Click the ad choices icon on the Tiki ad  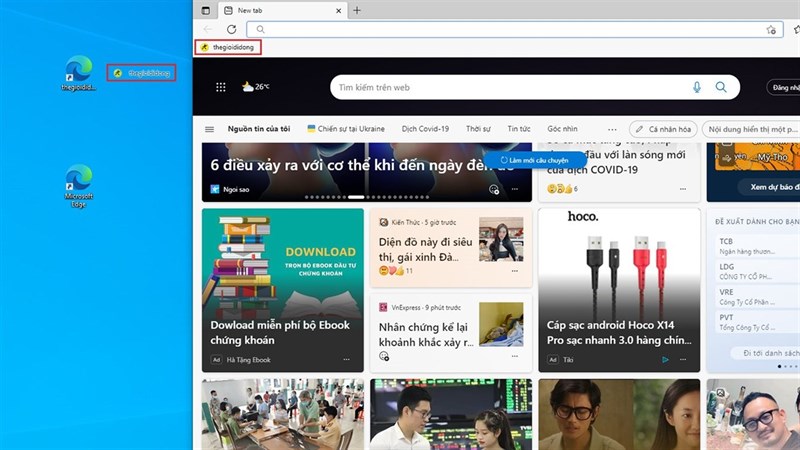click(665, 360)
